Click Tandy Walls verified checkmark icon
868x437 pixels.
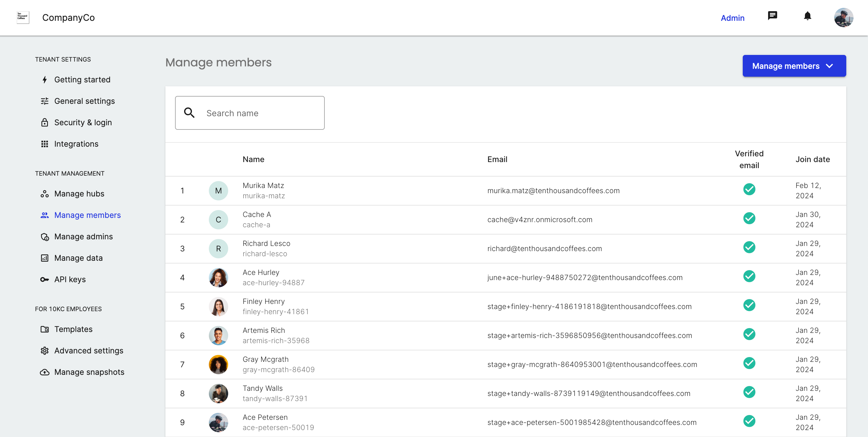click(x=749, y=392)
